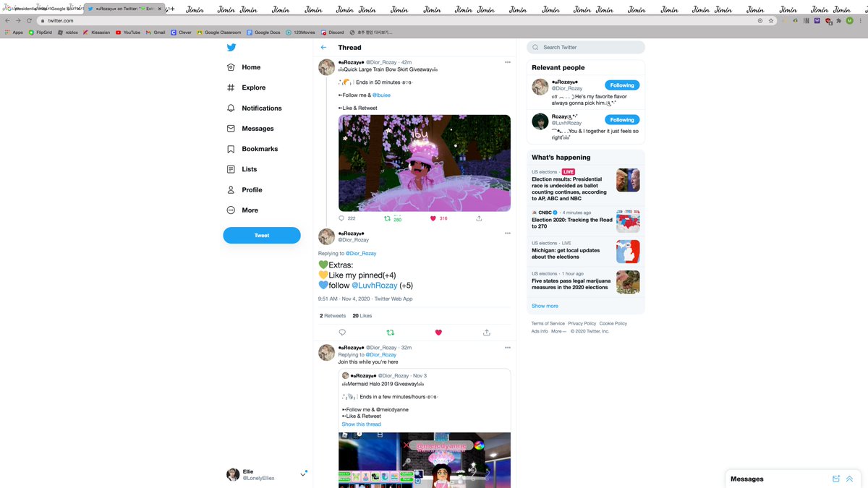Open the Google Docs bookmark
This screenshot has width=868, height=488.
pos(263,33)
